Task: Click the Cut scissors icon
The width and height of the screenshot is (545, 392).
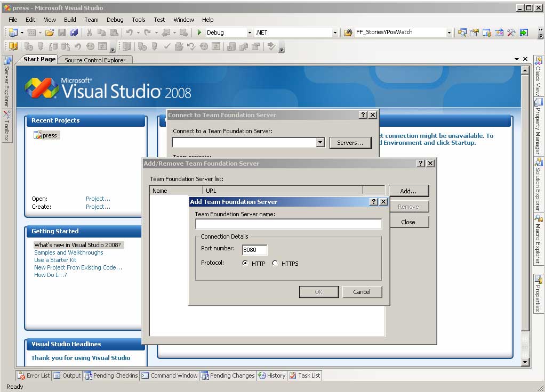Action: (x=90, y=32)
